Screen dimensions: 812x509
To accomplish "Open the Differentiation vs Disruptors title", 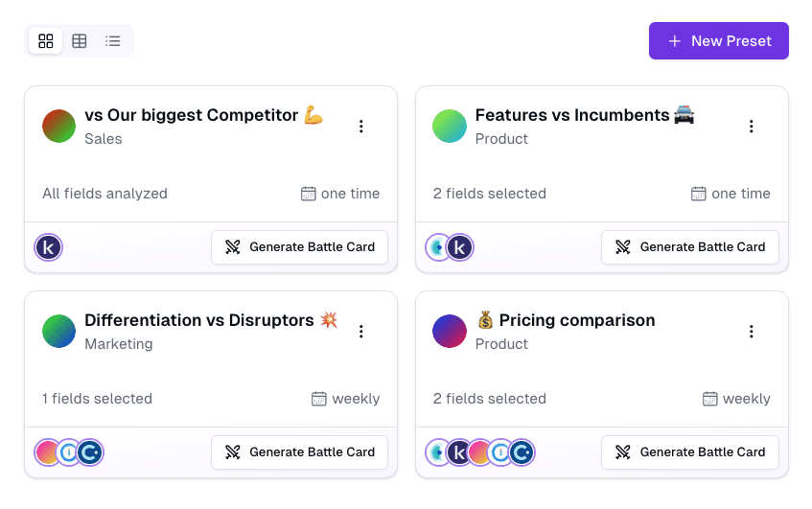I will (198, 320).
